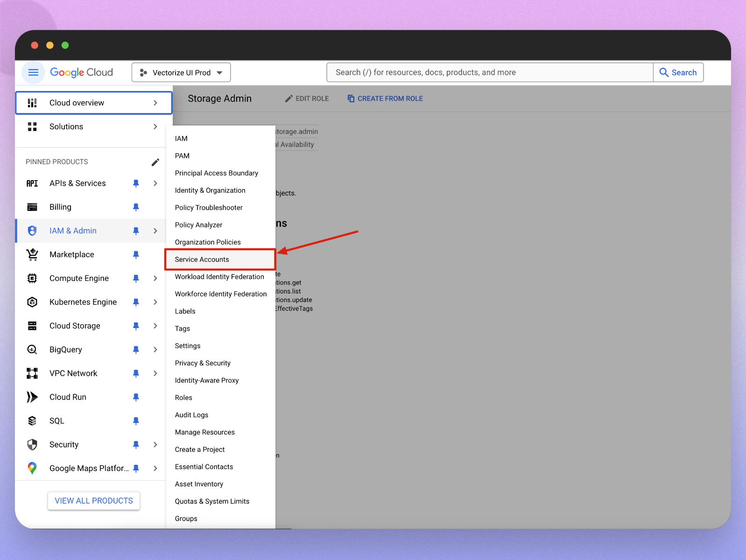The height and width of the screenshot is (560, 746).
Task: Click the Compute Engine chip icon
Action: (32, 278)
